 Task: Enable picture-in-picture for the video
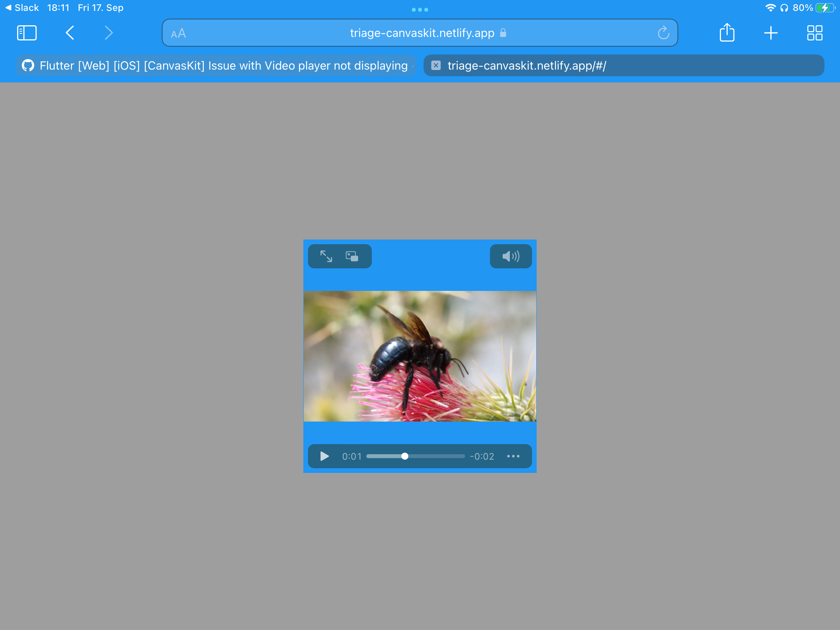point(352,256)
